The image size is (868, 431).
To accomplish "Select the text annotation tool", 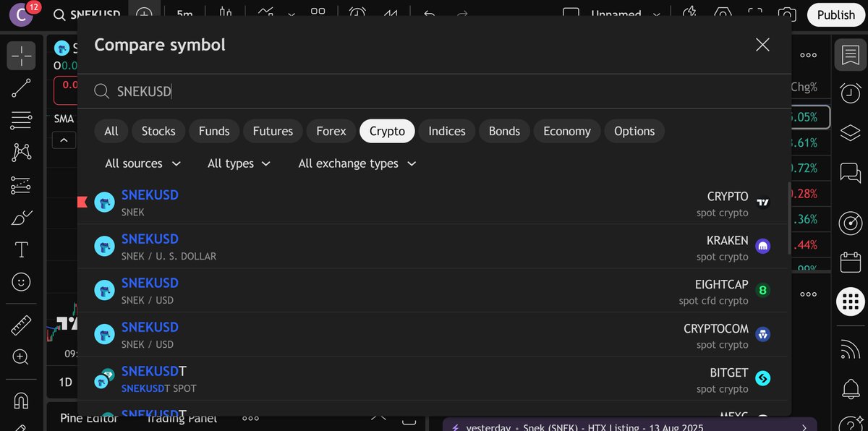I will (22, 250).
